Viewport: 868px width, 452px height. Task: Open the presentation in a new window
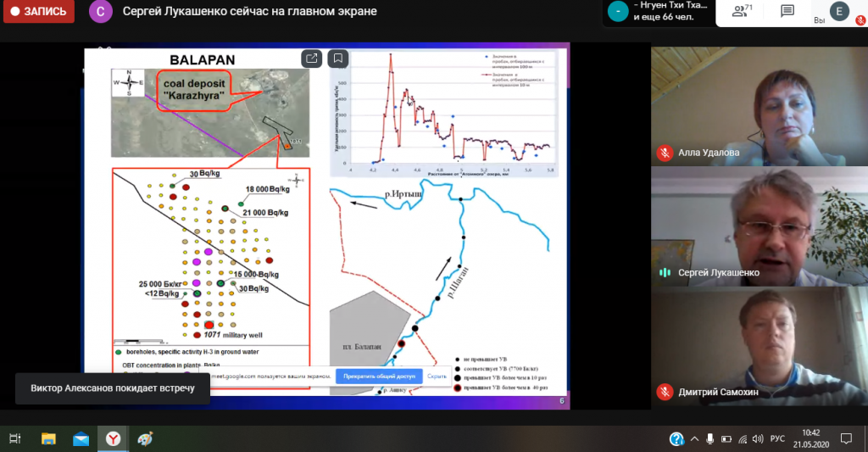pyautogui.click(x=312, y=59)
